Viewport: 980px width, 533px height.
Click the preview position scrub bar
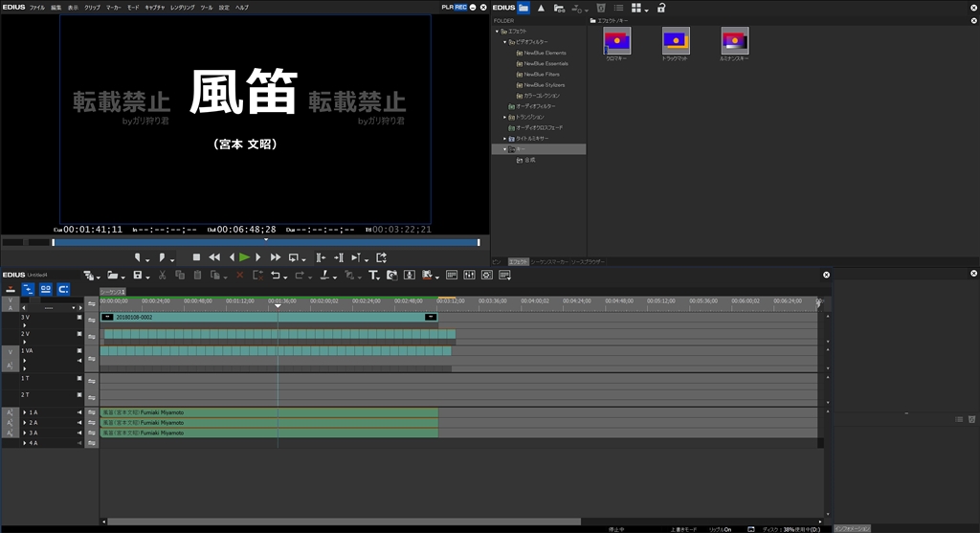pyautogui.click(x=266, y=242)
